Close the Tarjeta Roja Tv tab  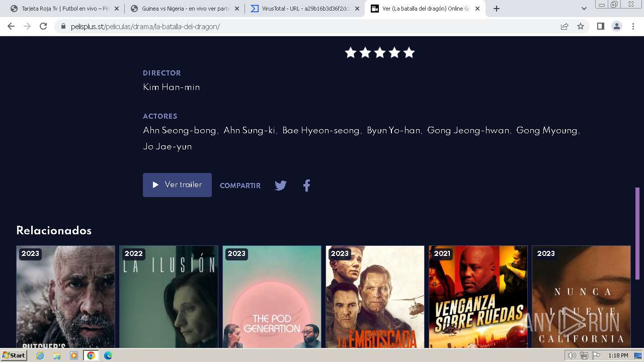click(117, 9)
